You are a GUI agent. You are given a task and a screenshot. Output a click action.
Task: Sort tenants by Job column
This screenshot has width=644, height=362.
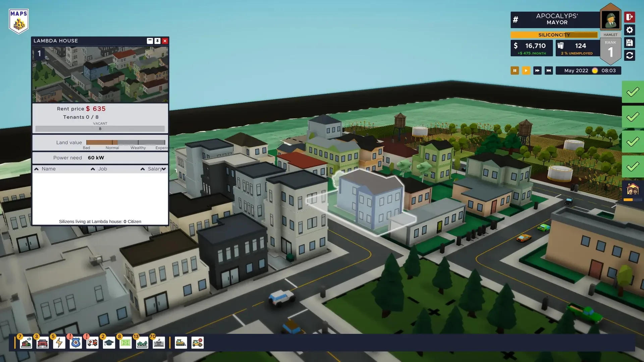(102, 169)
